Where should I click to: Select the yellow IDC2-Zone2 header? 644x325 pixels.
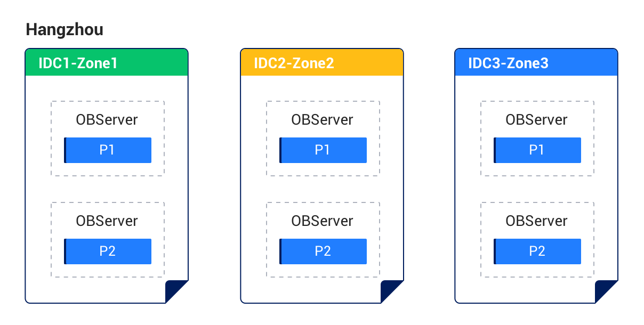321,63
